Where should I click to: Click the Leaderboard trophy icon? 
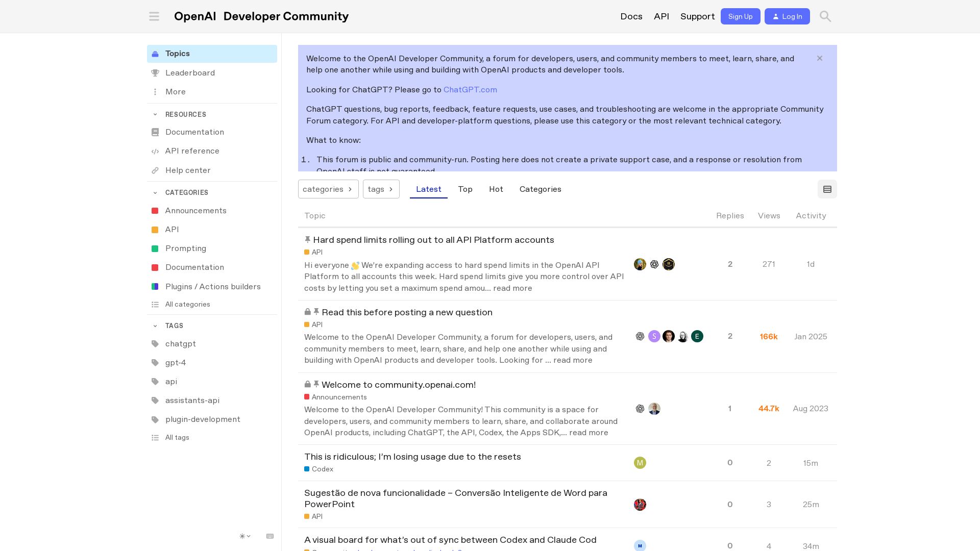point(155,73)
